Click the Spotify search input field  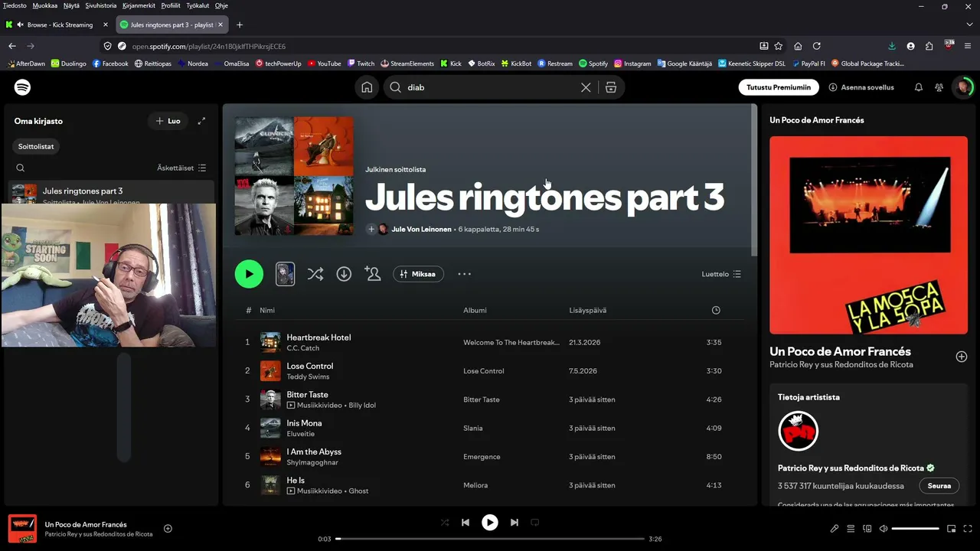[x=490, y=87]
